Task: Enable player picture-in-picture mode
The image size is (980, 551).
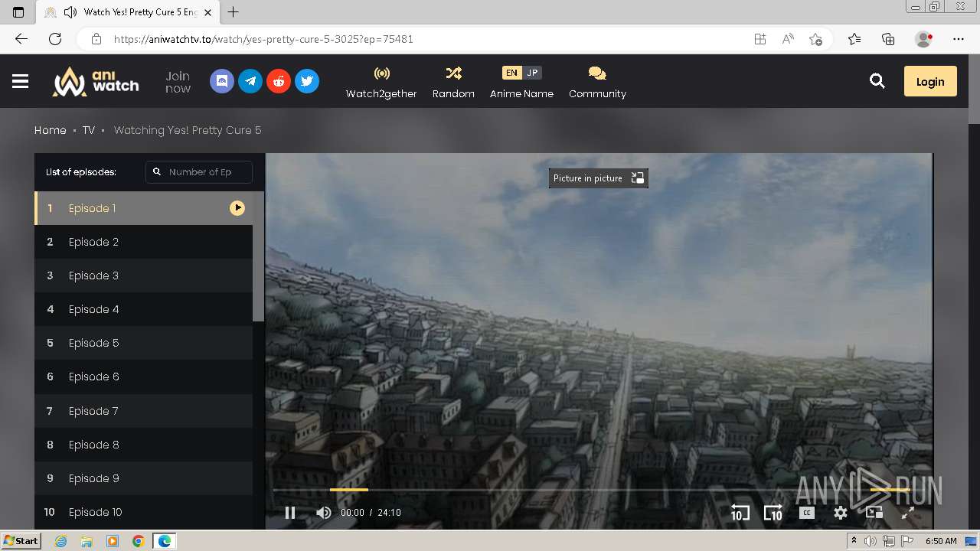Action: pos(874,513)
